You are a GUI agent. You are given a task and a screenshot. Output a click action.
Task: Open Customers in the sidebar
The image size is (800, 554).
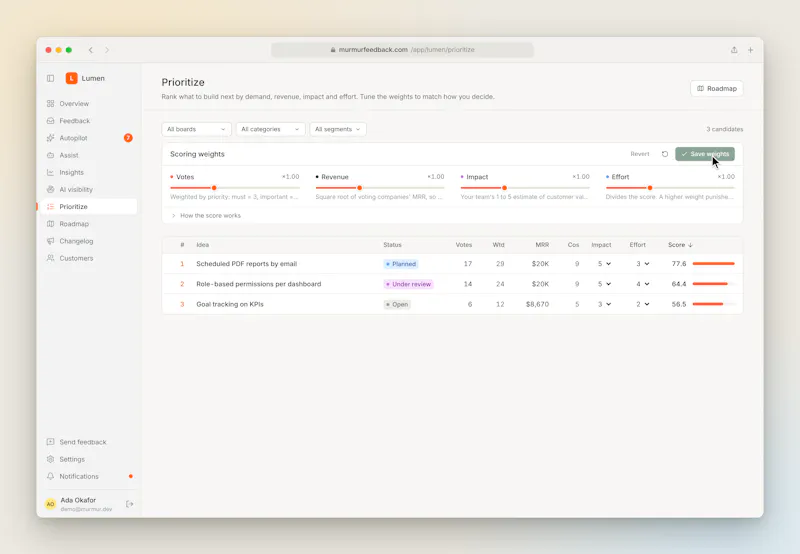click(x=90, y=258)
